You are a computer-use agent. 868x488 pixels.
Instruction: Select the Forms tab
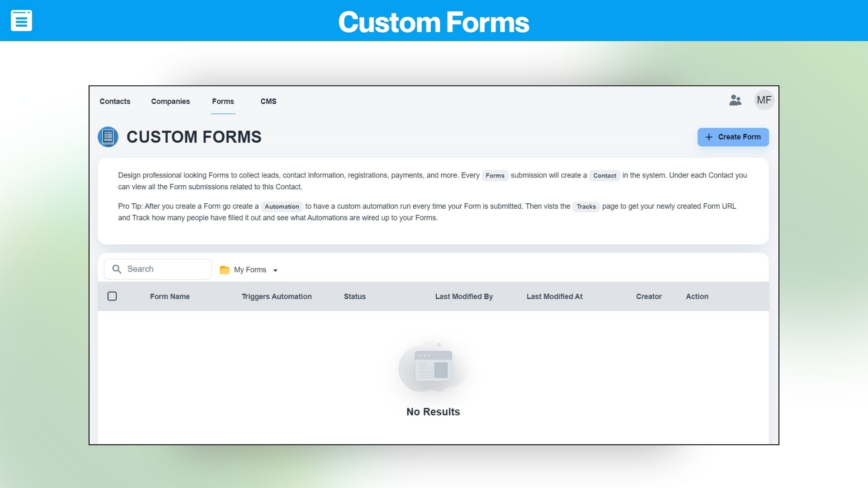pyautogui.click(x=223, y=101)
